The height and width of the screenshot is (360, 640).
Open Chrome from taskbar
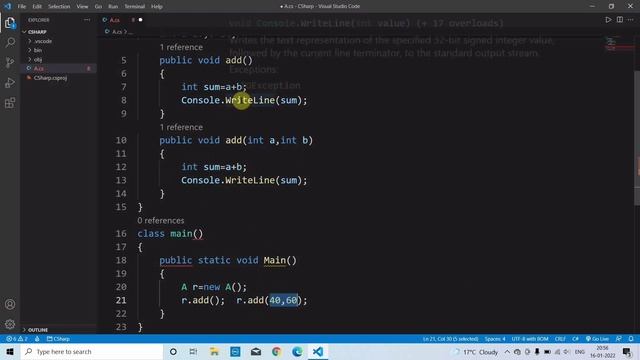tap(276, 352)
